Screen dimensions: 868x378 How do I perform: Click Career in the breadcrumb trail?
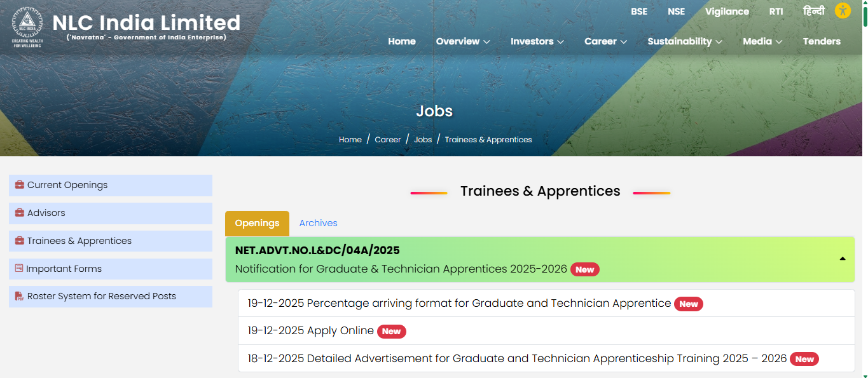[x=388, y=139]
